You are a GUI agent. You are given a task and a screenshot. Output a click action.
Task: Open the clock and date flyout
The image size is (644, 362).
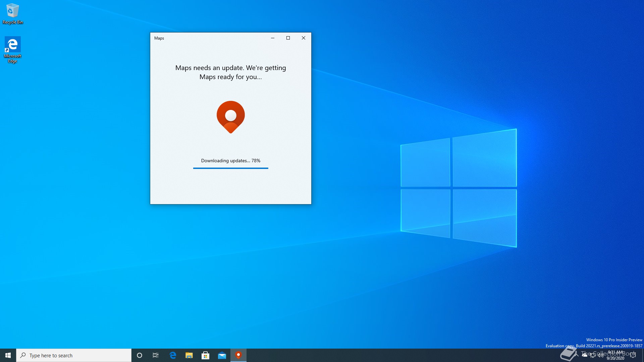[x=615, y=355]
